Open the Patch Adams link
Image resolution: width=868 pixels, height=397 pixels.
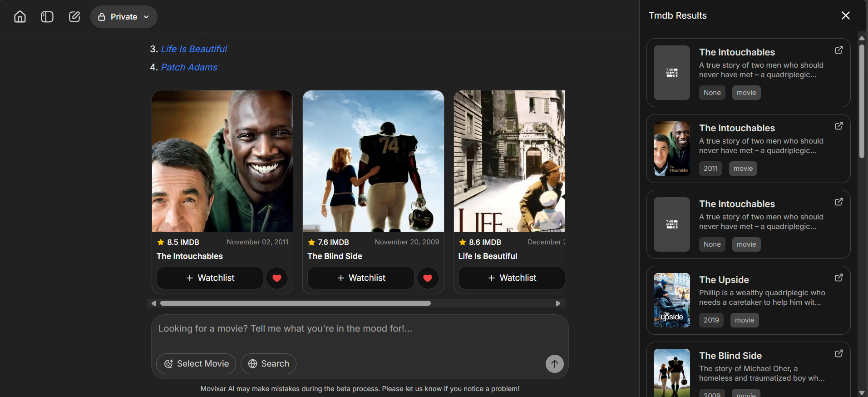pos(189,67)
